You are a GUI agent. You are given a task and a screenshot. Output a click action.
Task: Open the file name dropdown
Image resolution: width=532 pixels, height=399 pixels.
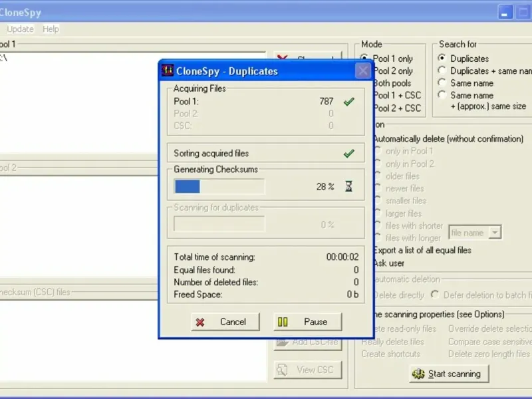point(495,233)
